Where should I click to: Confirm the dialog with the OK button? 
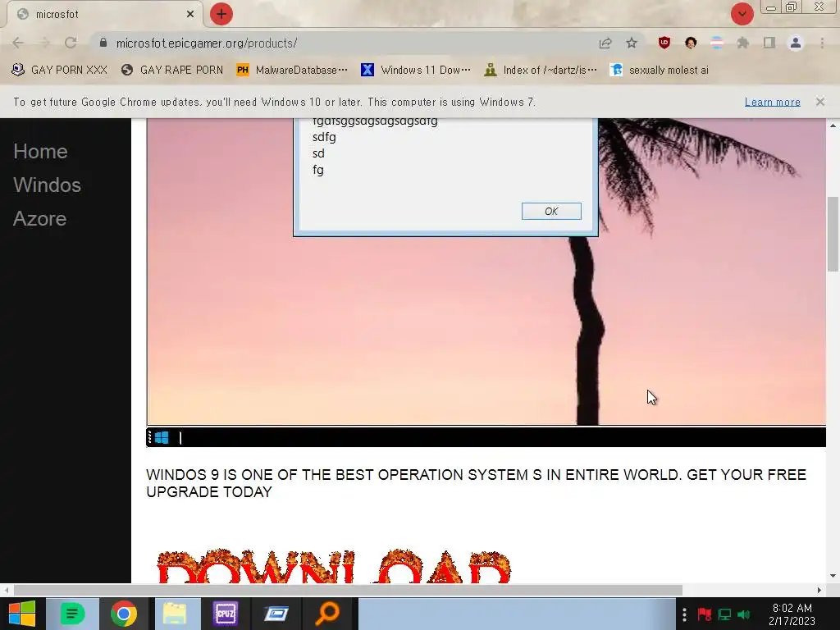[x=551, y=211]
